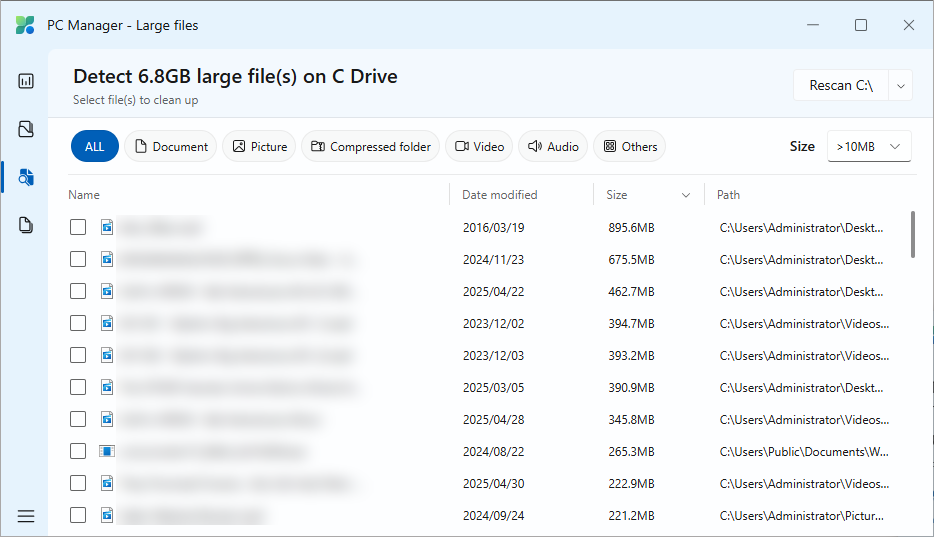This screenshot has height=537, width=934.
Task: Tick the checkbox for the 895.6MB file
Action: [78, 227]
